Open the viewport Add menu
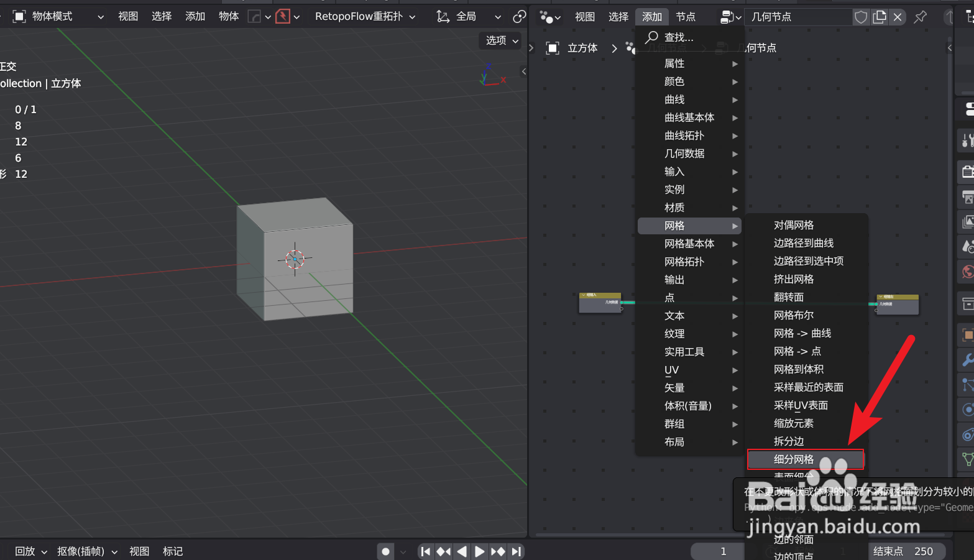The height and width of the screenshot is (560, 974). (x=195, y=16)
